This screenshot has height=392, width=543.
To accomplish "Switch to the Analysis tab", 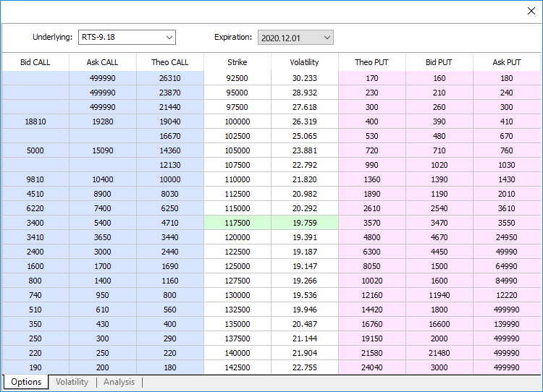I will tap(119, 382).
